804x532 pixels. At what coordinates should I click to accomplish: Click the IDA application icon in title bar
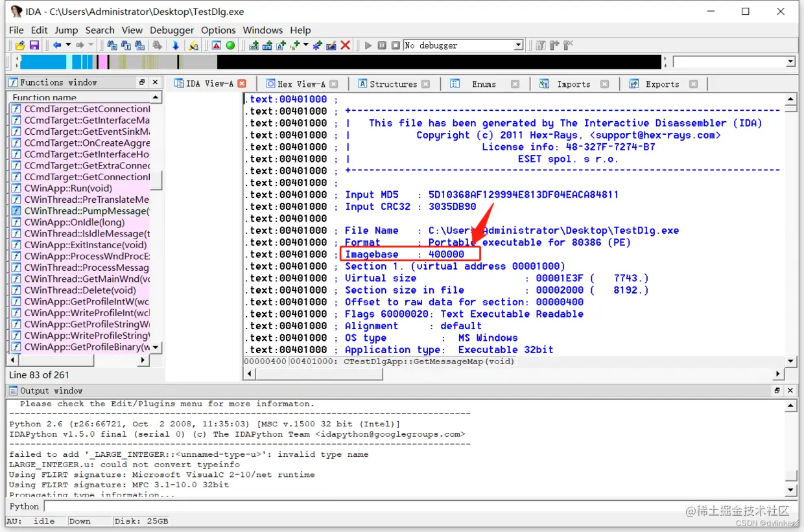[x=16, y=12]
